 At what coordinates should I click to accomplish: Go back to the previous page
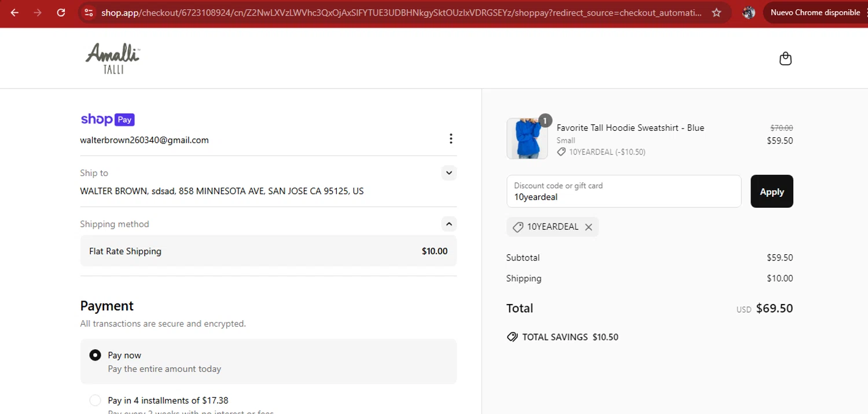pyautogui.click(x=14, y=12)
